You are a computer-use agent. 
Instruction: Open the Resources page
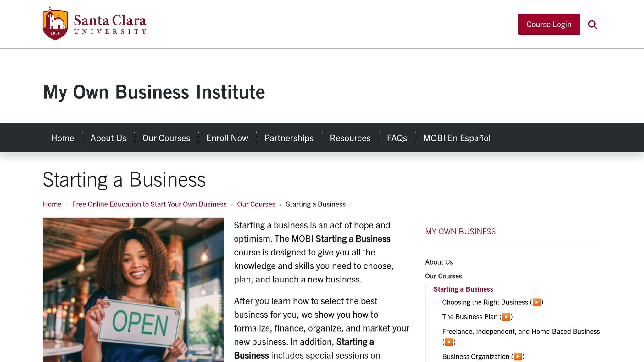(350, 138)
